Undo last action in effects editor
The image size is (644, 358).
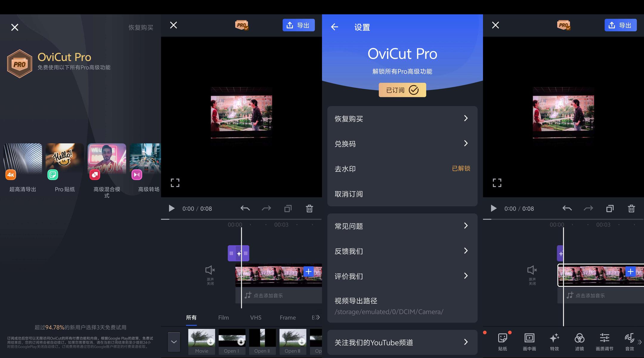tap(245, 208)
